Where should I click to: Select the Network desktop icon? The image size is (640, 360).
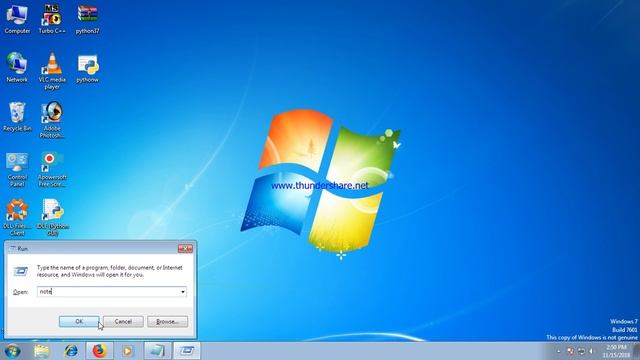pos(17,68)
